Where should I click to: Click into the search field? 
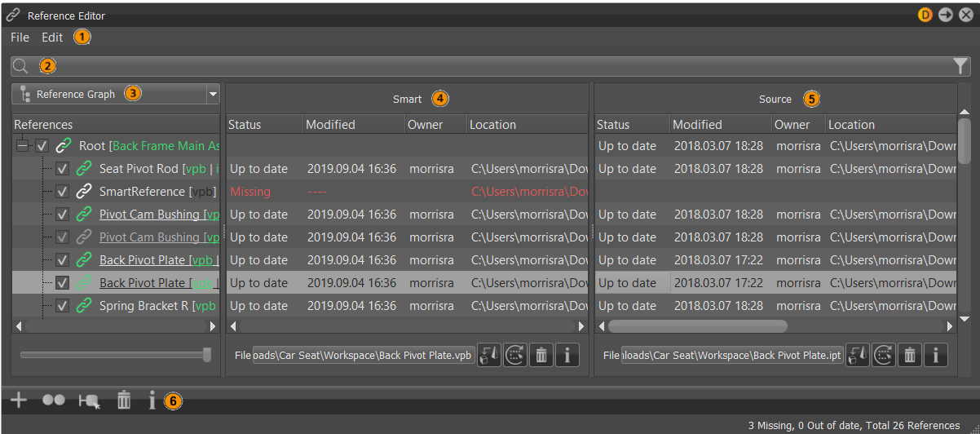[x=489, y=66]
